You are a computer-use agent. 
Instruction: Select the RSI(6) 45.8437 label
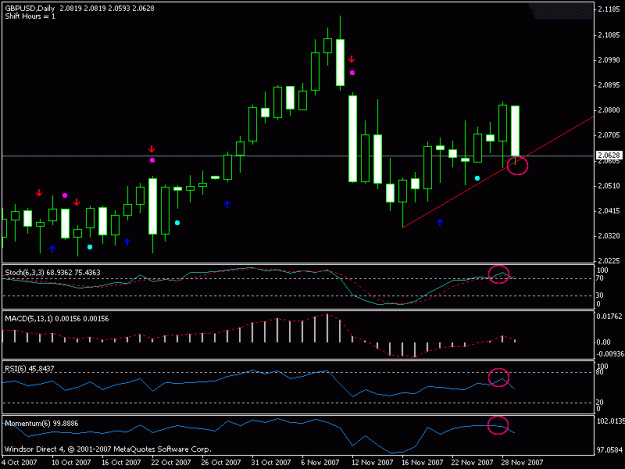point(29,369)
